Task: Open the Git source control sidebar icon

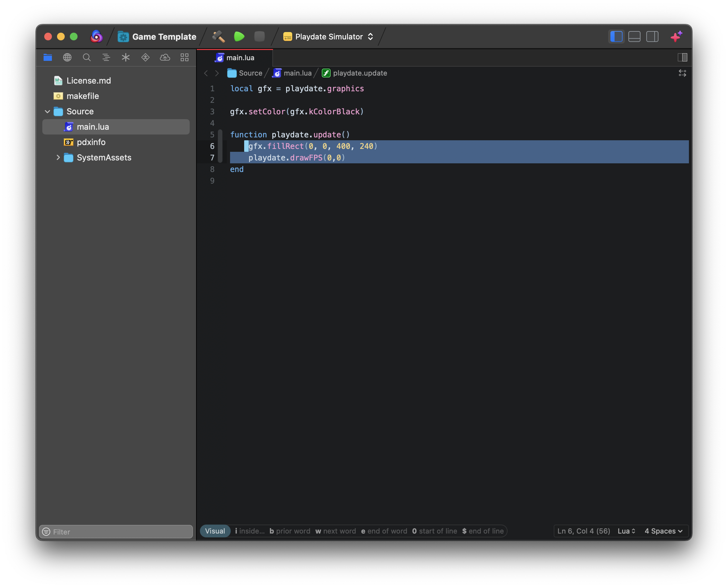Action: 145,58
